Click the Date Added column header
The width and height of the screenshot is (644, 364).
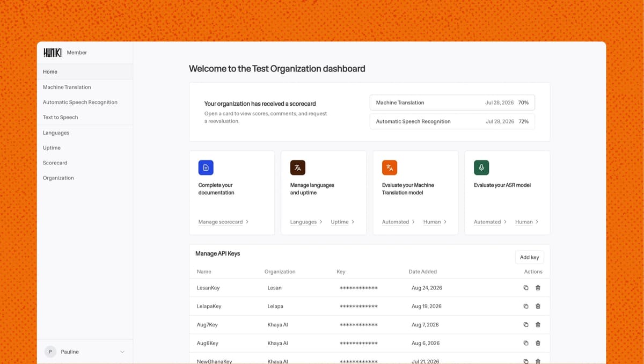[x=423, y=272]
